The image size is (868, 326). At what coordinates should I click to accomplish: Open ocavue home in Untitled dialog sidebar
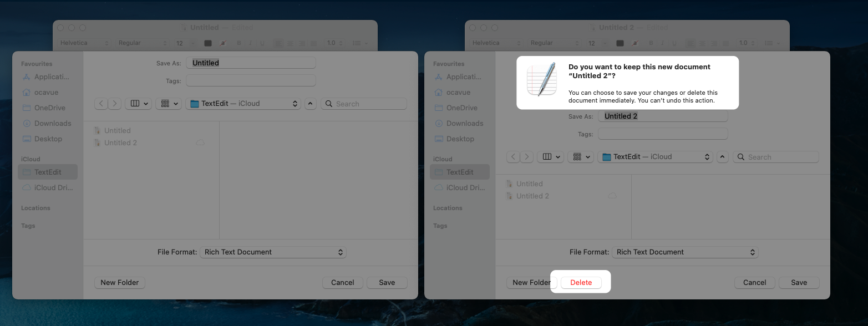pos(48,92)
